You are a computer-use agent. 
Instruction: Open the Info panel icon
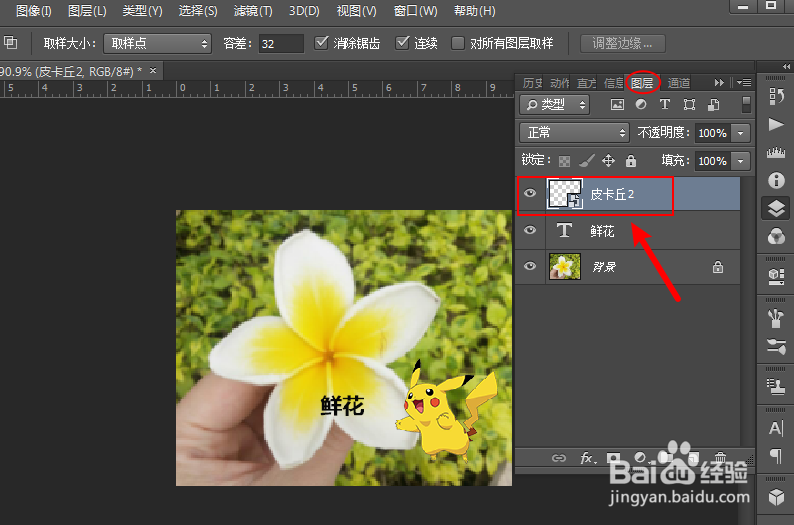776,180
